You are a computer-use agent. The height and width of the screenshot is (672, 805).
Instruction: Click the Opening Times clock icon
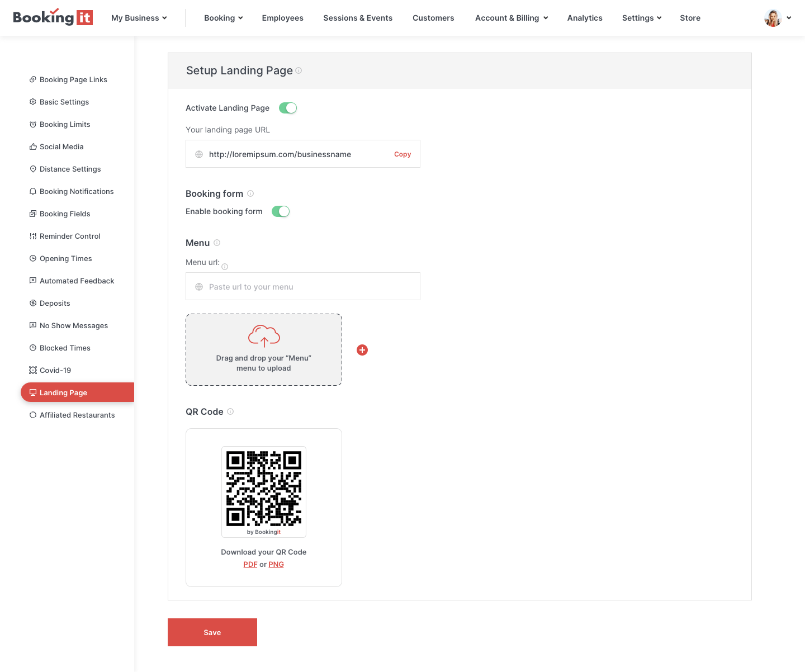pos(33,258)
